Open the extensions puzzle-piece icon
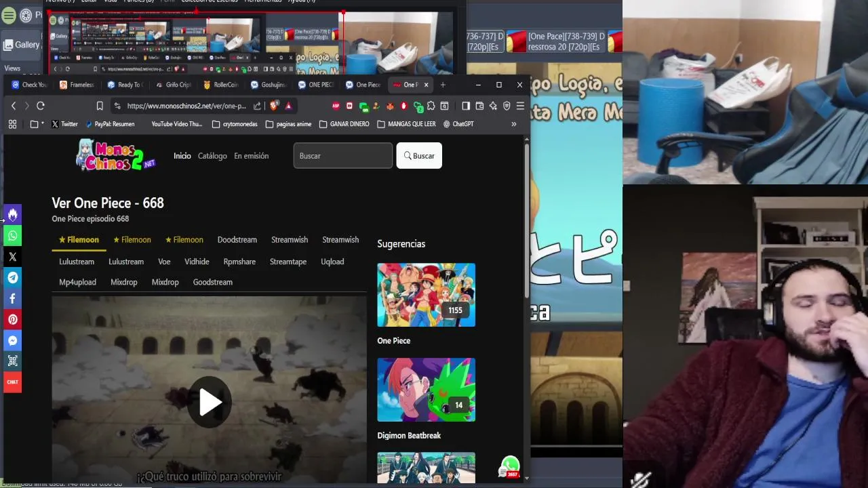Viewport: 868px width, 488px height. pos(431,106)
